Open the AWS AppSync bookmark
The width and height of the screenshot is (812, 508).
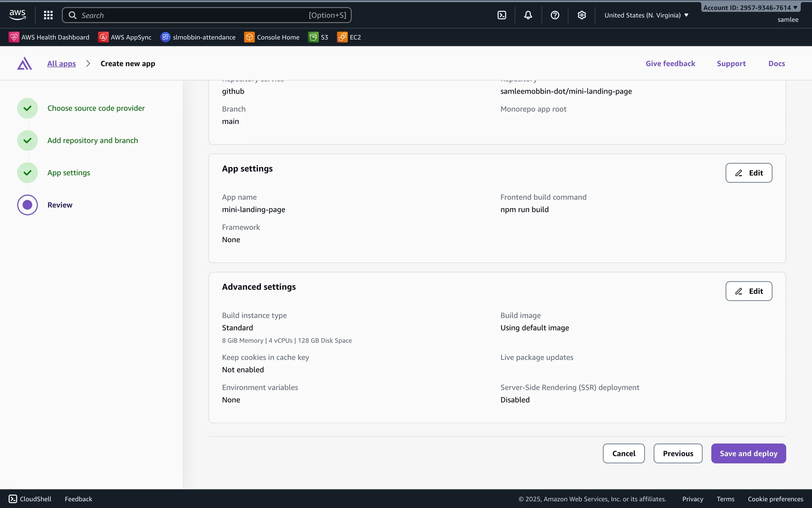pos(125,37)
